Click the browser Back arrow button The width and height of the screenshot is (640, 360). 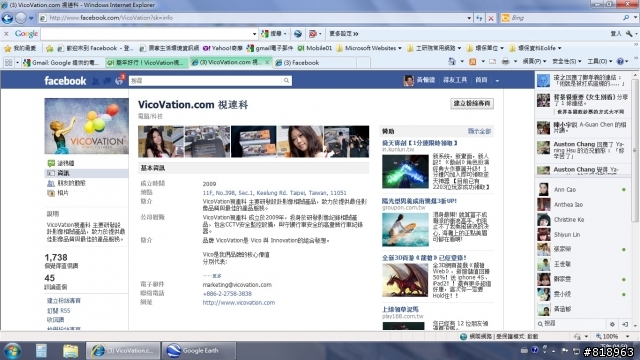(x=7, y=18)
